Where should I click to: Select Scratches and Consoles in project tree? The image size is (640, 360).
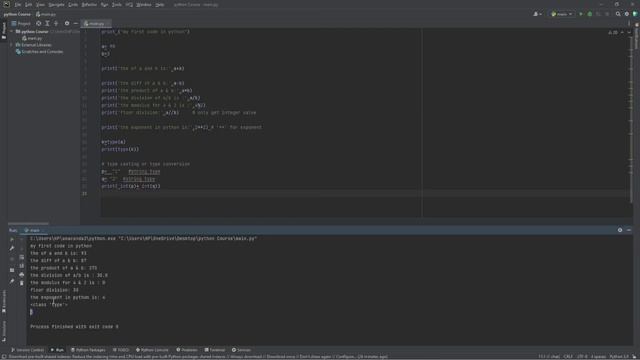(x=40, y=52)
